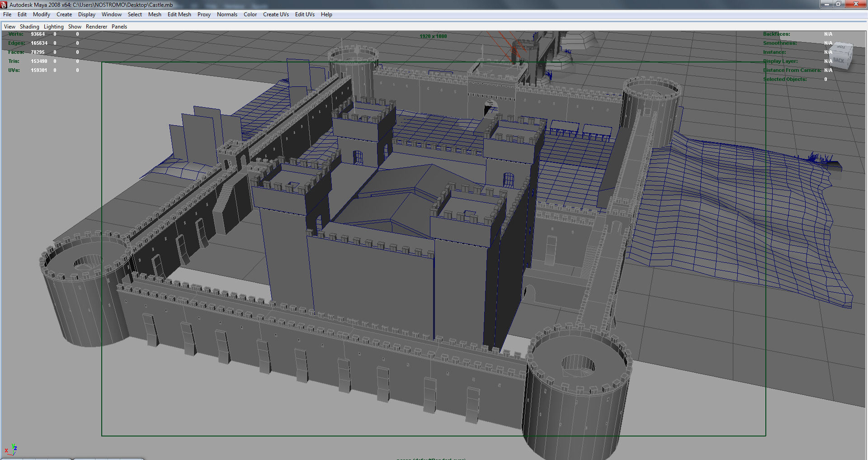Open the viewport Lighting menu

click(x=54, y=27)
